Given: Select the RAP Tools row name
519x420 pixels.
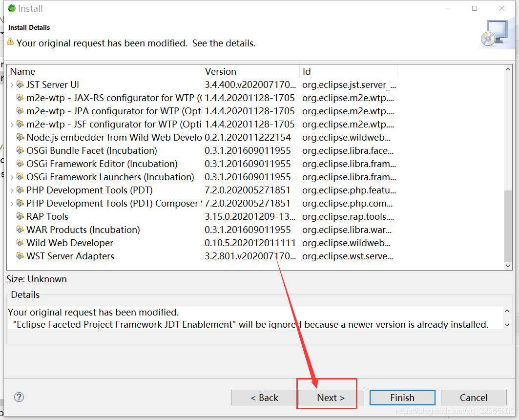Looking at the screenshot, I should tap(47, 216).
